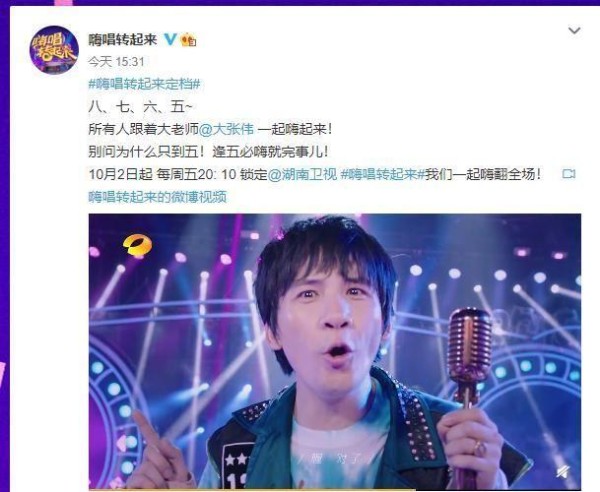Image resolution: width=600 pixels, height=492 pixels.
Task: Open the @大张伟 mention link
Action: point(226,129)
